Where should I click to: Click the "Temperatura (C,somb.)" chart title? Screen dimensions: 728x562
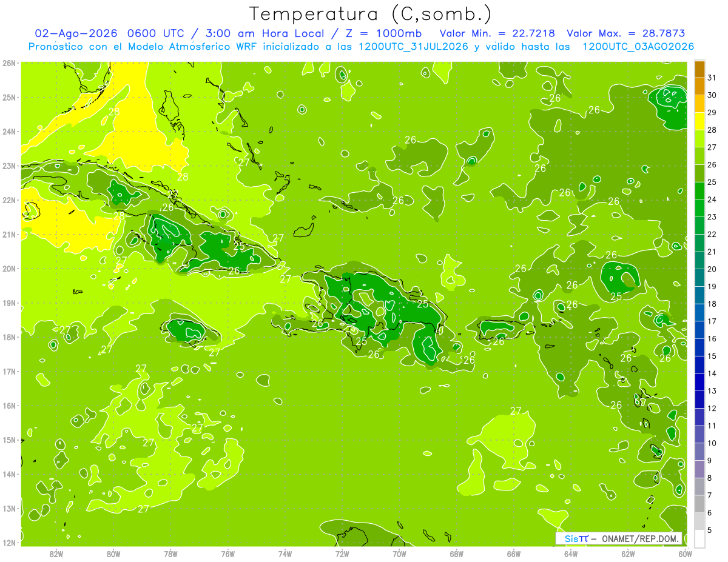[371, 14]
